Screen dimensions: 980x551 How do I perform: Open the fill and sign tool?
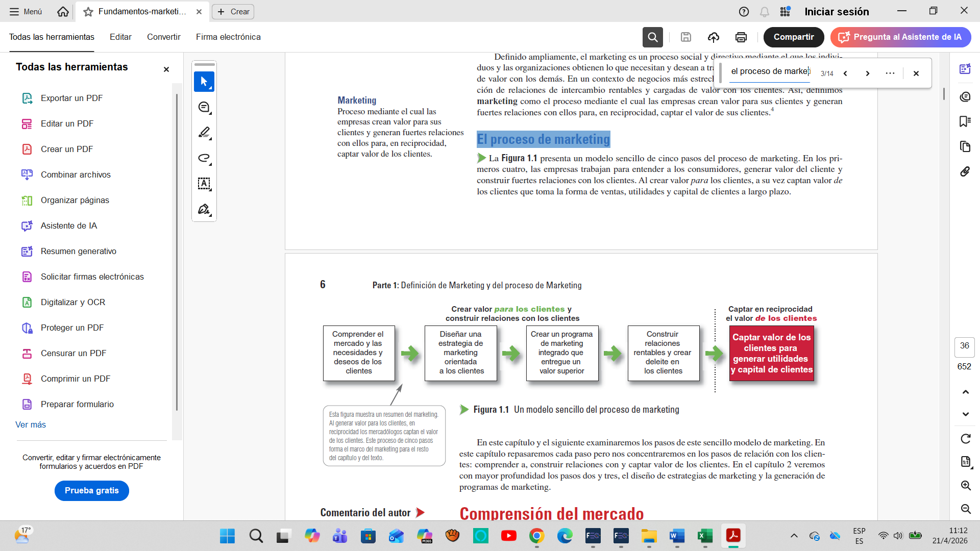click(x=204, y=209)
